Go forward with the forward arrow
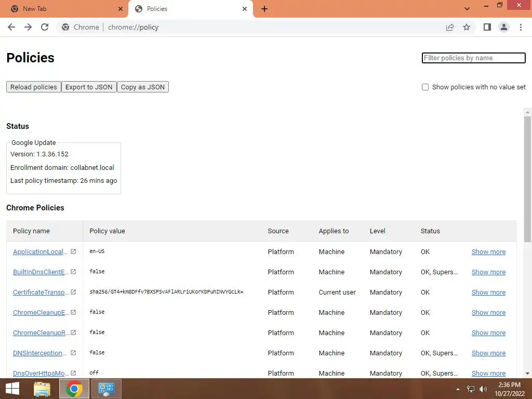 coord(28,27)
